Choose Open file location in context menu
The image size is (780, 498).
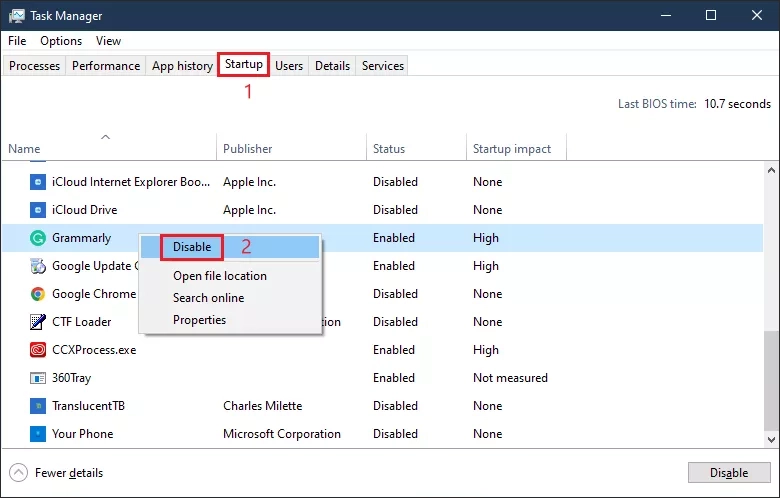point(230,276)
